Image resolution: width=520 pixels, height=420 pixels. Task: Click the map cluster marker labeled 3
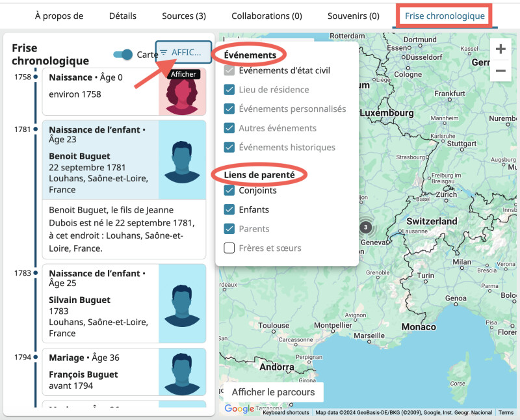coord(365,228)
